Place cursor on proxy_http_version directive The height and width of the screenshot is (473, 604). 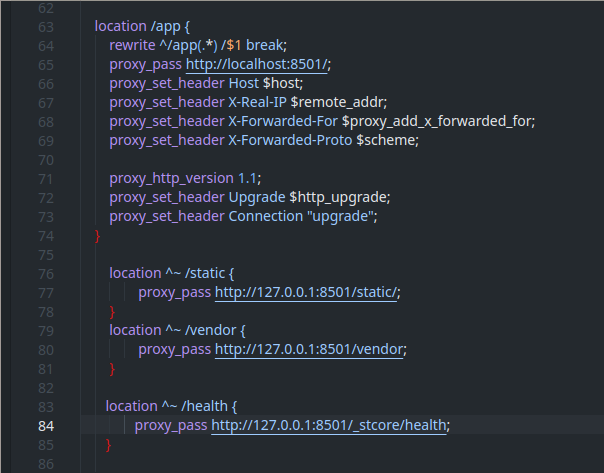click(x=171, y=178)
